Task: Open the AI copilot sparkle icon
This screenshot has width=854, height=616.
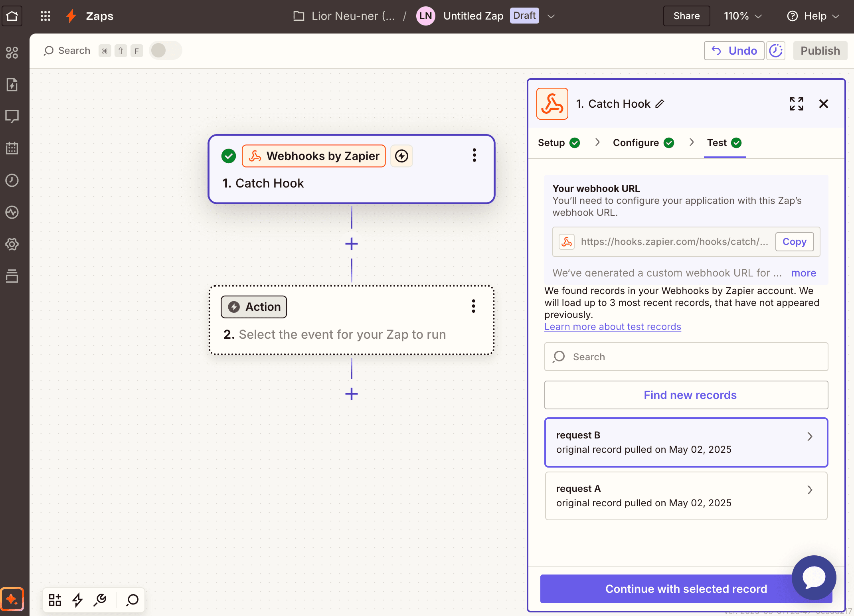Action: point(12,599)
